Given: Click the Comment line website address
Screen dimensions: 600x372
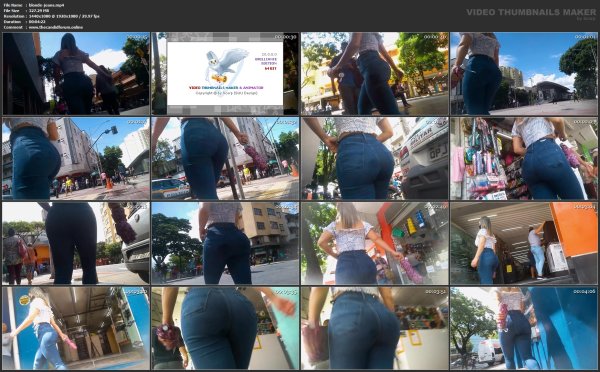Looking at the screenshot, I should click(55, 27).
